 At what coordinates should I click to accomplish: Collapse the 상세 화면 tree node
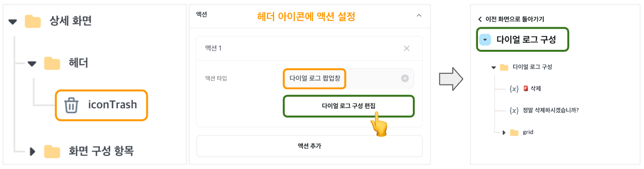13,21
